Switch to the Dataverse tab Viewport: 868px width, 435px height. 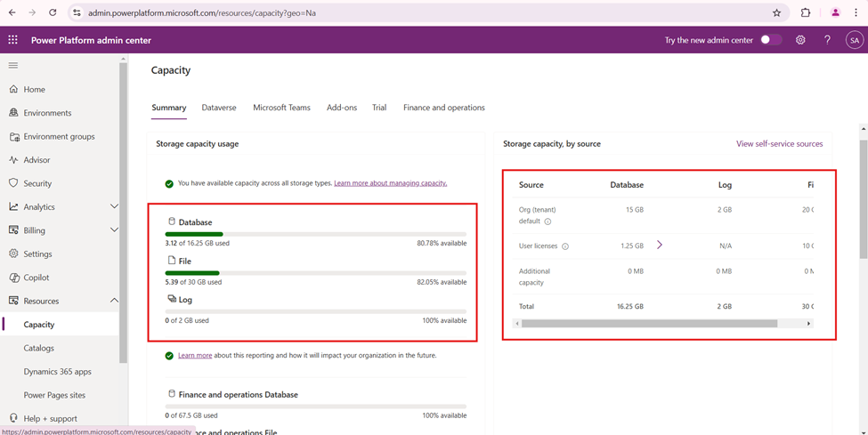pos(219,108)
